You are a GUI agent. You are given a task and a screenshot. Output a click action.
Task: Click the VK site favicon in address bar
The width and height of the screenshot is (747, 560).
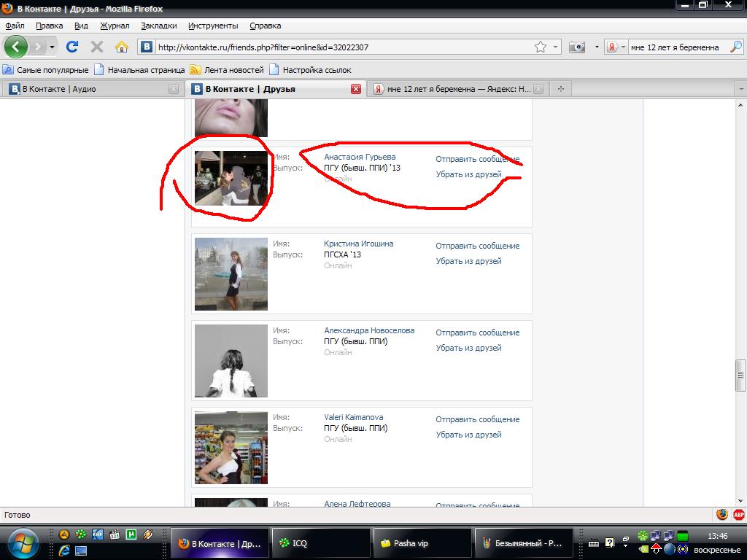(147, 47)
